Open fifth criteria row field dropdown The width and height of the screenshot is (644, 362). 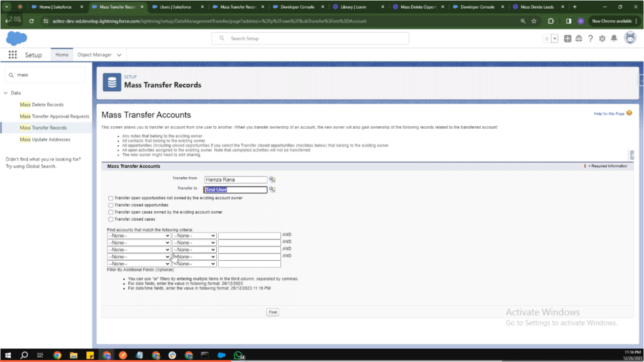[139, 263]
